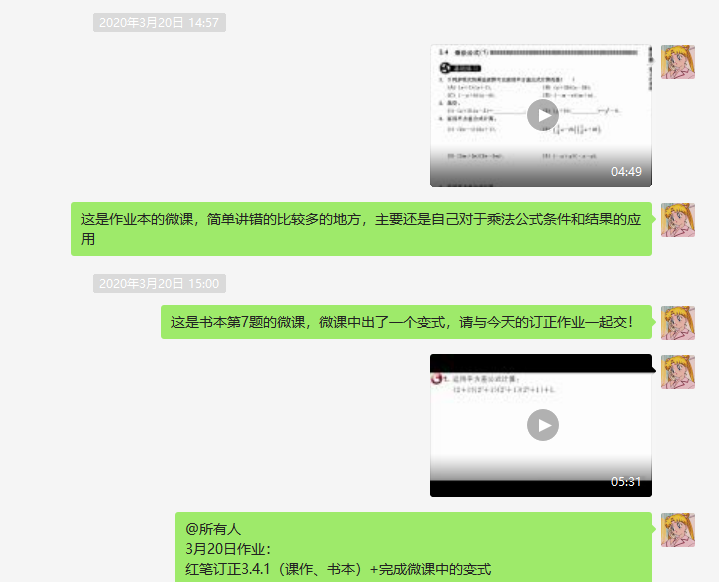The height and width of the screenshot is (582, 719).
Task: Open the 04:49 video thumbnail
Action: [x=541, y=116]
